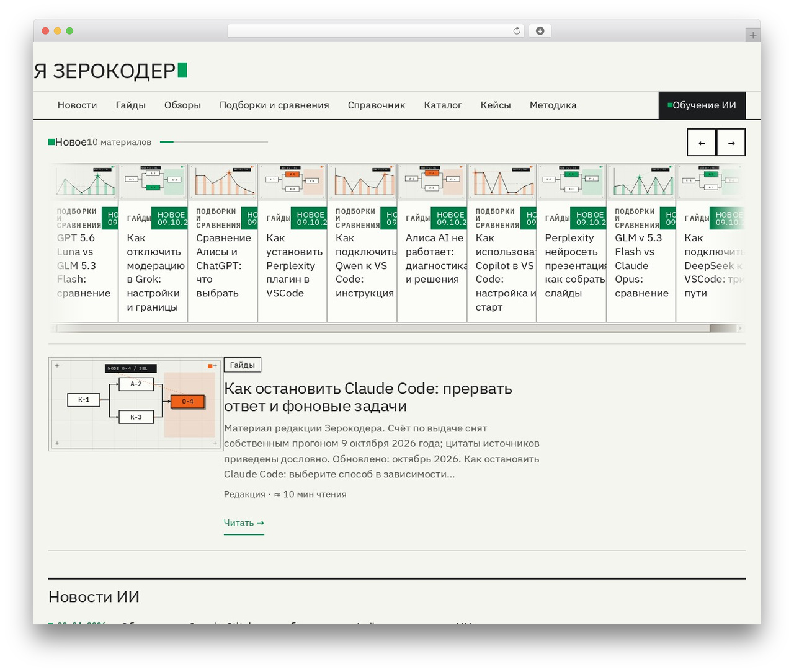Click the Читать → link
The height and width of the screenshot is (672, 794).
point(244,523)
